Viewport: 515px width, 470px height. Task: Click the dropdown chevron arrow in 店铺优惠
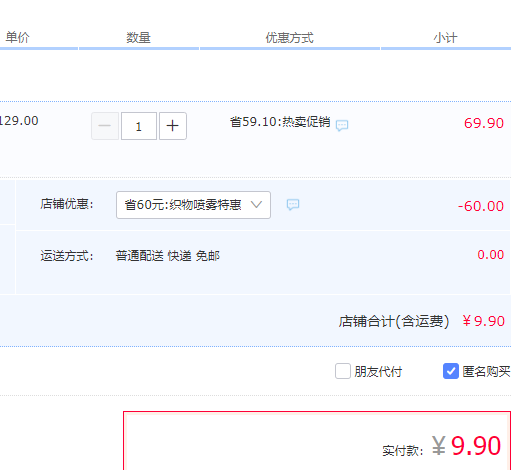[256, 204]
